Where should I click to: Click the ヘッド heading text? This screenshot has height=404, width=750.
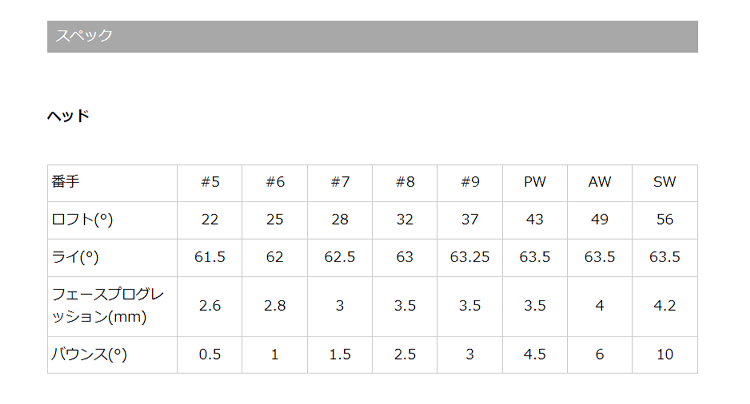[68, 116]
